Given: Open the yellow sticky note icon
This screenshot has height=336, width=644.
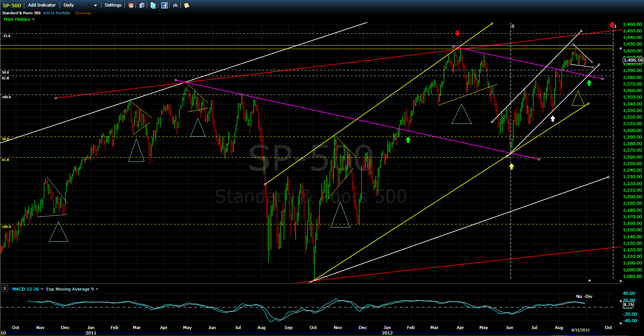Looking at the screenshot, I should click(187, 5).
